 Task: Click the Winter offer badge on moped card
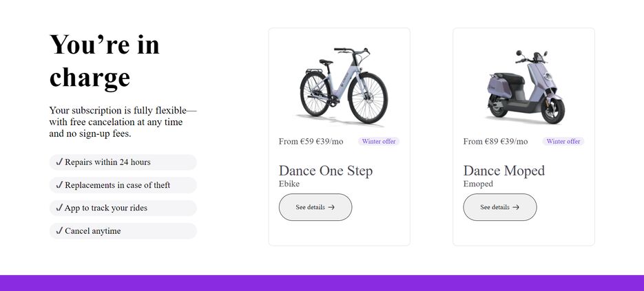[x=563, y=142]
